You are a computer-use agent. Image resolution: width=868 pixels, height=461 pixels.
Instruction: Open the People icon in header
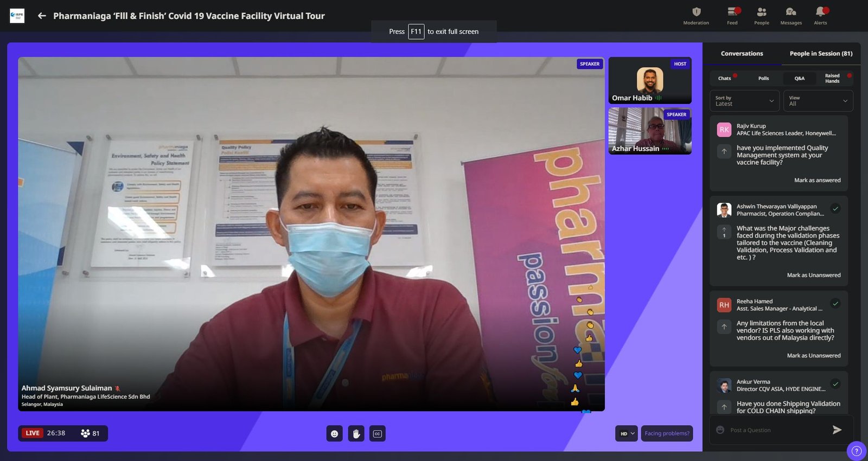[761, 12]
